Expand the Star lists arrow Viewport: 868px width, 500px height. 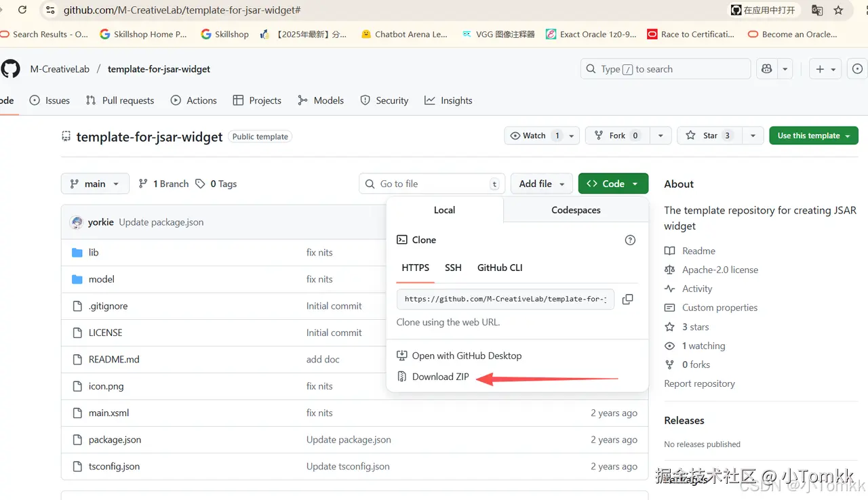tap(753, 136)
